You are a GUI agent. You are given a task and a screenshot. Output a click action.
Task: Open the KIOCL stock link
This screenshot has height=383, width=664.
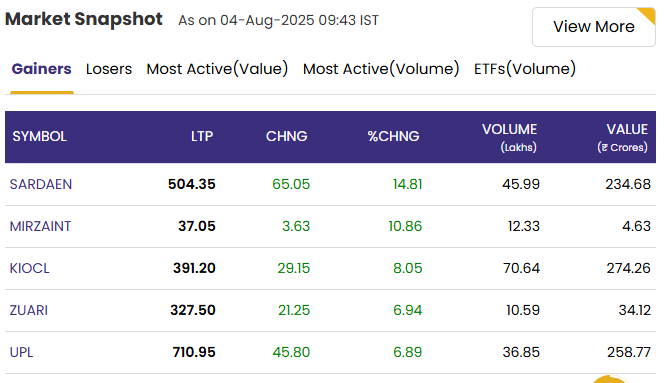point(29,268)
